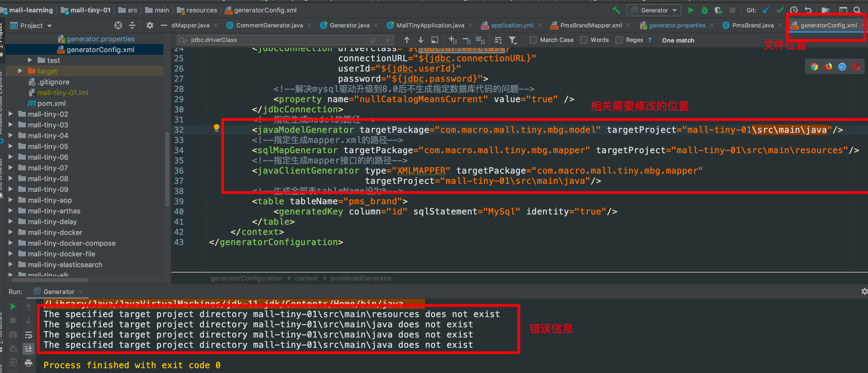Click the Project panel vertical scrollbar
The height and width of the screenshot is (373, 868).
167,168
